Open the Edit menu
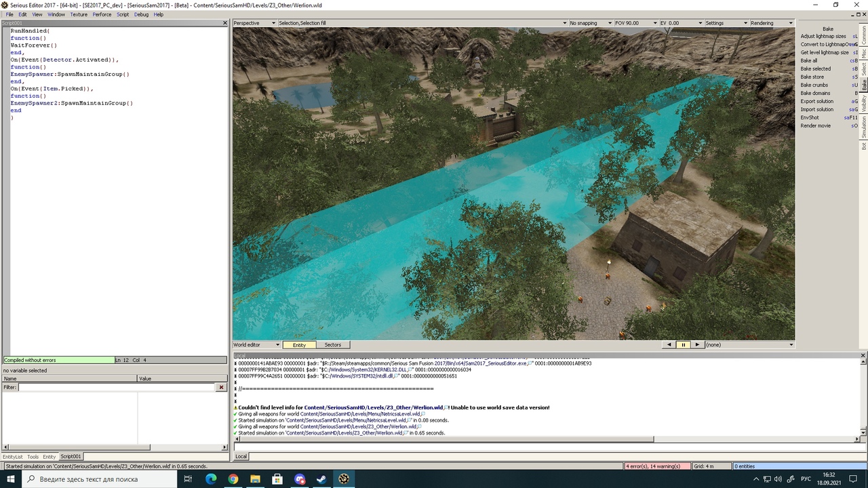 click(x=22, y=14)
